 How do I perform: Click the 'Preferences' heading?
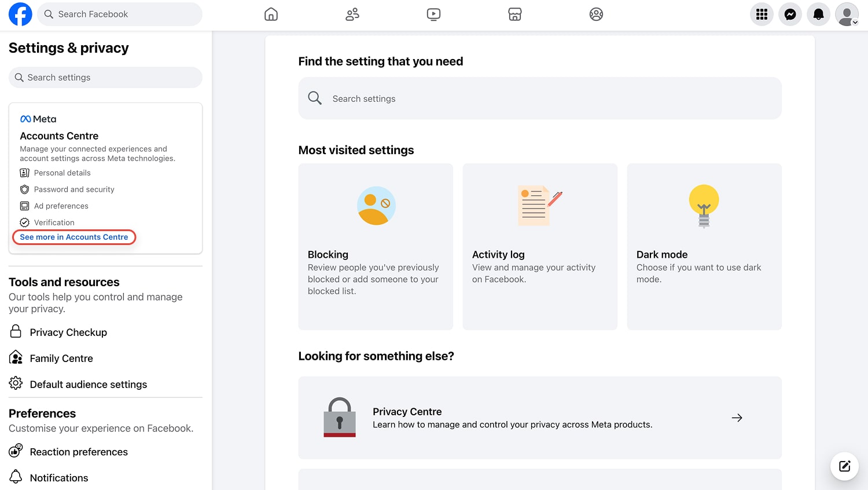[x=42, y=414]
